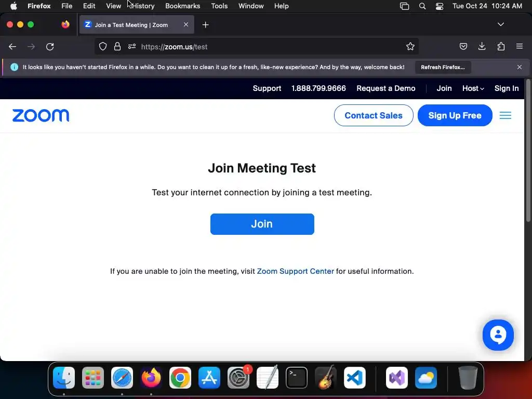Select the Join a Test Meeting tab

tap(137, 25)
